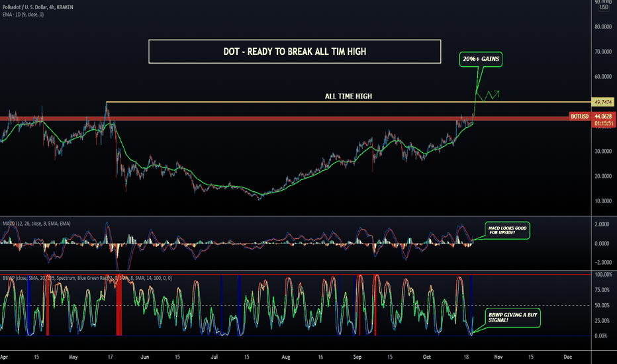Click the 60.0000 price axis value
The width and height of the screenshot is (617, 364).
point(603,76)
